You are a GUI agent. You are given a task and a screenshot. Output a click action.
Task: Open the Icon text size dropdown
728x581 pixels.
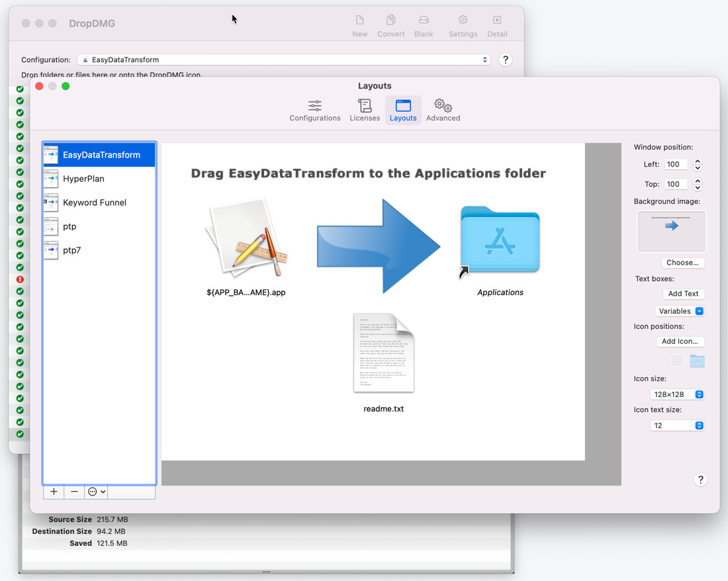[x=676, y=425]
